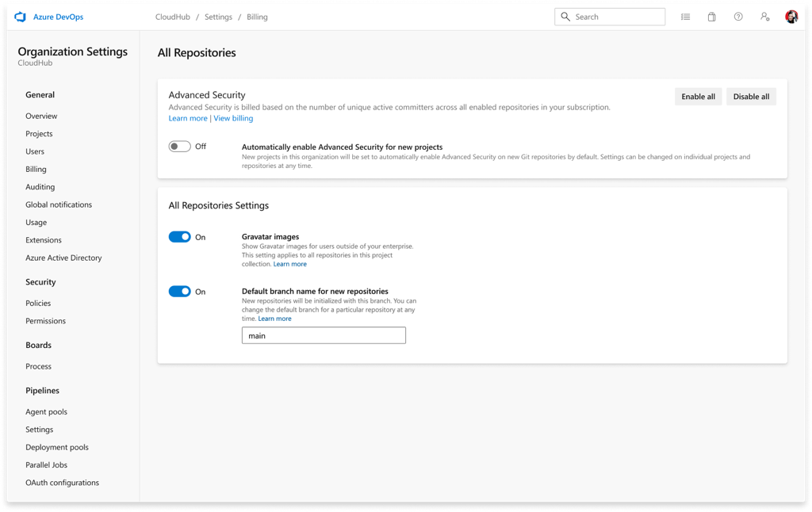Screen dimensions: 812x512
Task: Click the default branch name input field
Action: point(324,335)
